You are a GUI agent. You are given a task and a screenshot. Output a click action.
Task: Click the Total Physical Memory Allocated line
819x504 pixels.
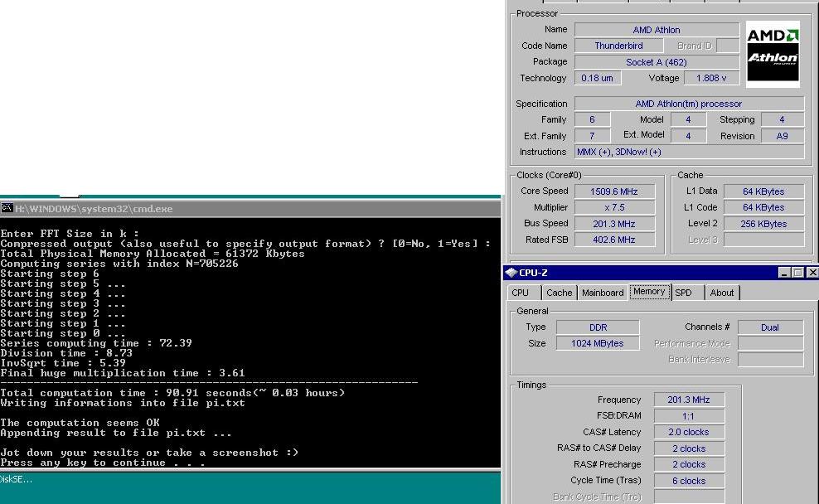(153, 254)
